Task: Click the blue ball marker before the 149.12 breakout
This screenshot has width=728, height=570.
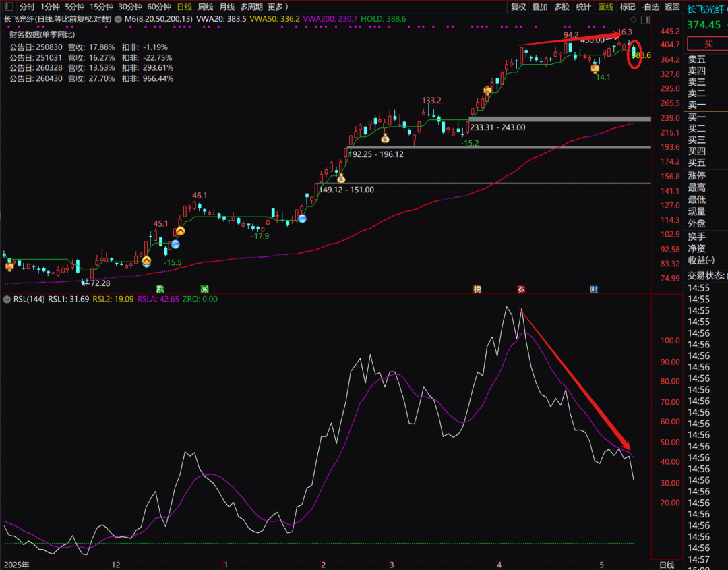Action: (x=302, y=219)
